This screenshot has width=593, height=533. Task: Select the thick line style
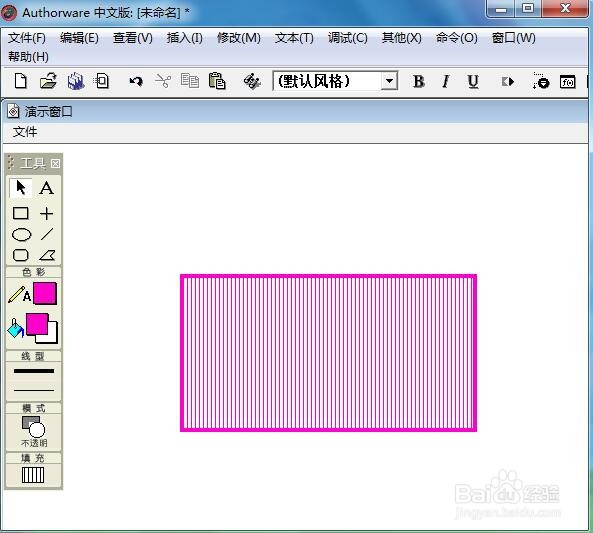(34, 371)
